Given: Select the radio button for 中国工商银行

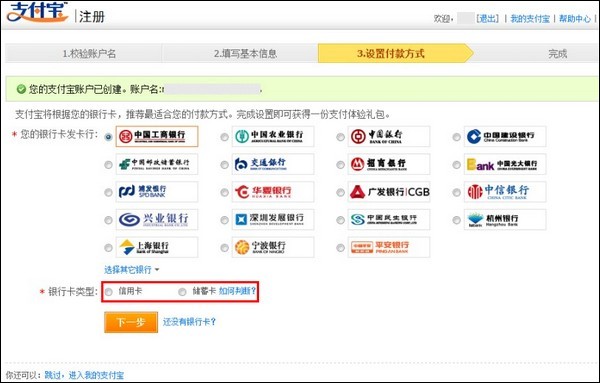Looking at the screenshot, I should 108,137.
